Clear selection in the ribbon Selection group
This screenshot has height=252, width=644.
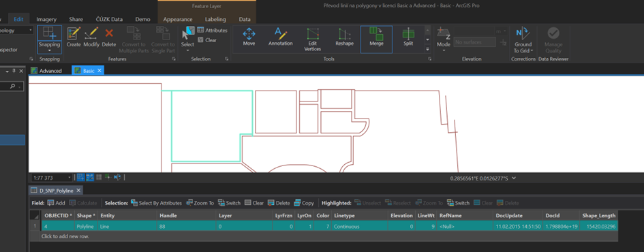(207, 40)
